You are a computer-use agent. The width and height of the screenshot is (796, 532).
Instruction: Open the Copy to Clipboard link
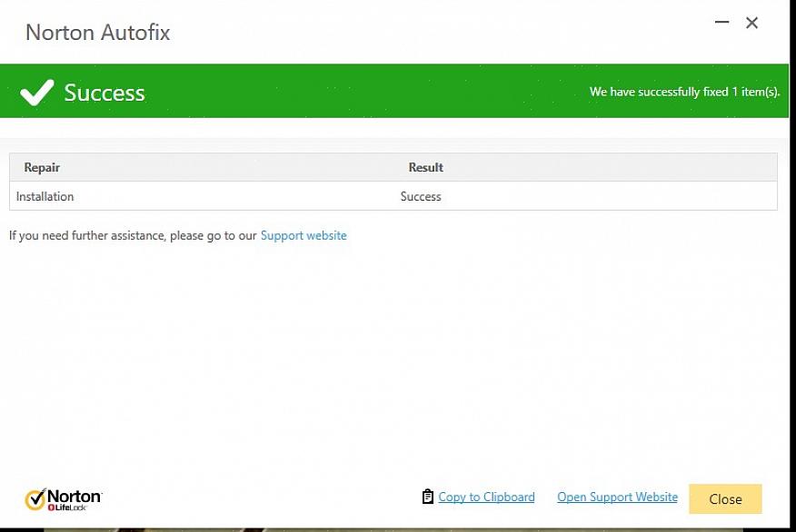[x=486, y=497]
